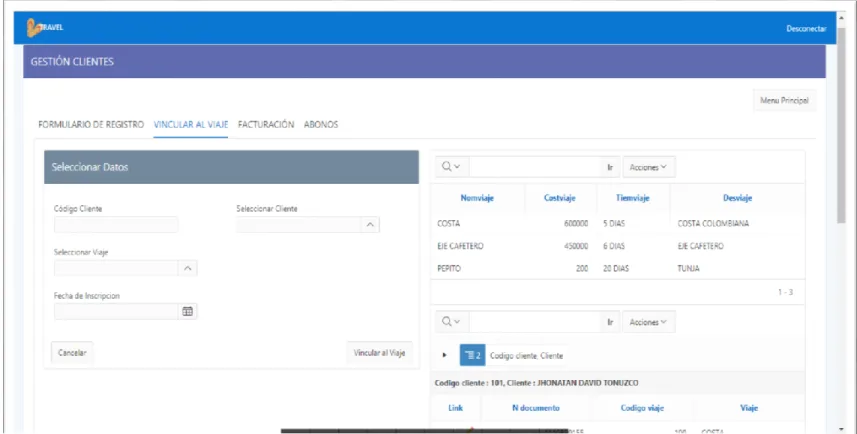Viewport: 857px width, 434px height.
Task: Expand the Codigo cliente control break triangle
Action: tap(444, 355)
